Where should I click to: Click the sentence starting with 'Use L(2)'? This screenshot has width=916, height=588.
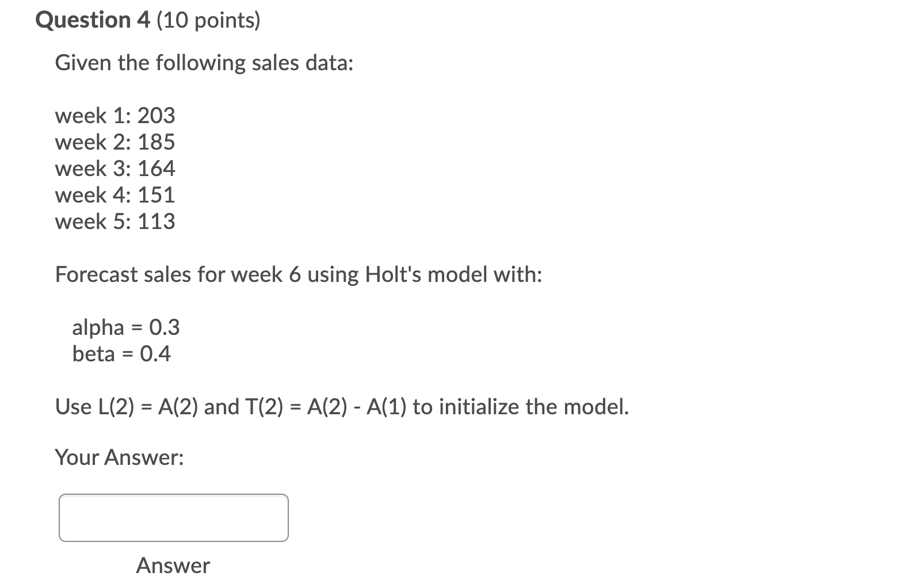tap(342, 406)
